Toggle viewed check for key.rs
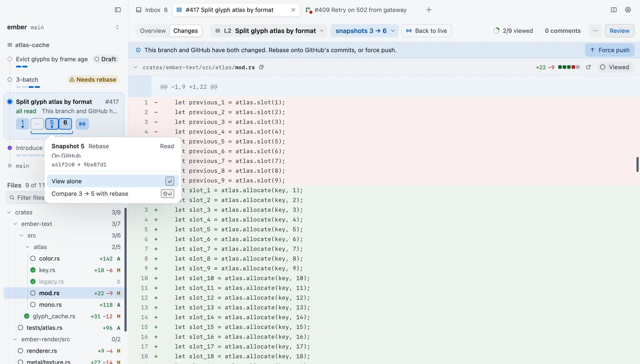The height and width of the screenshot is (364, 640). [x=33, y=270]
